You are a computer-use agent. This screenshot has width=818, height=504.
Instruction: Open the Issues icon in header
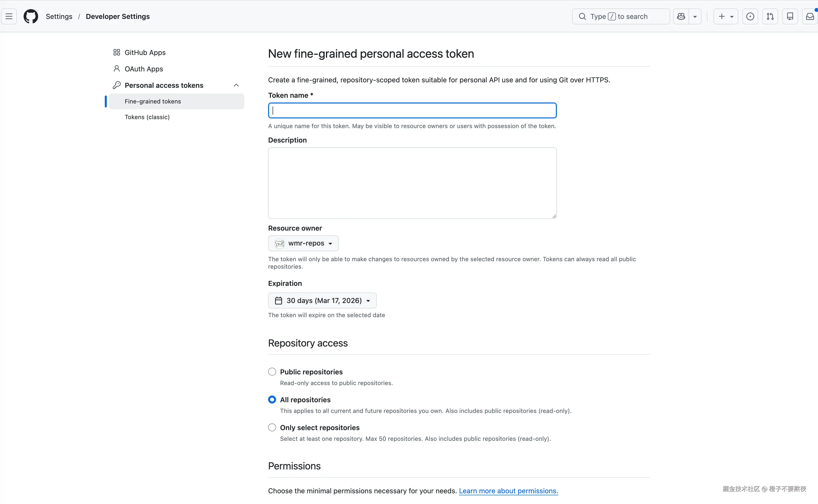750,16
